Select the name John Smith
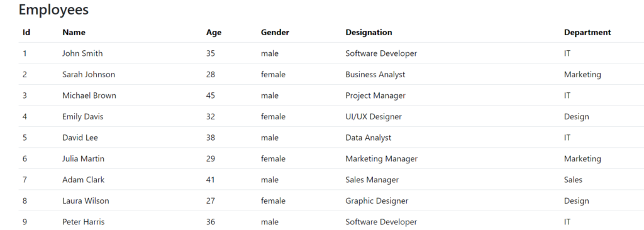644x230 pixels. (x=82, y=53)
